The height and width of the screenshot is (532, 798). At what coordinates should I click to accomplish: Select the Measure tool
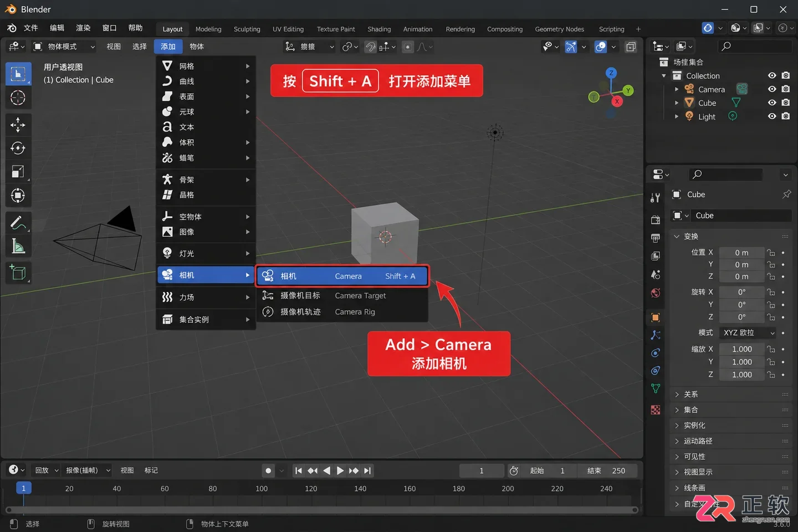pos(18,246)
